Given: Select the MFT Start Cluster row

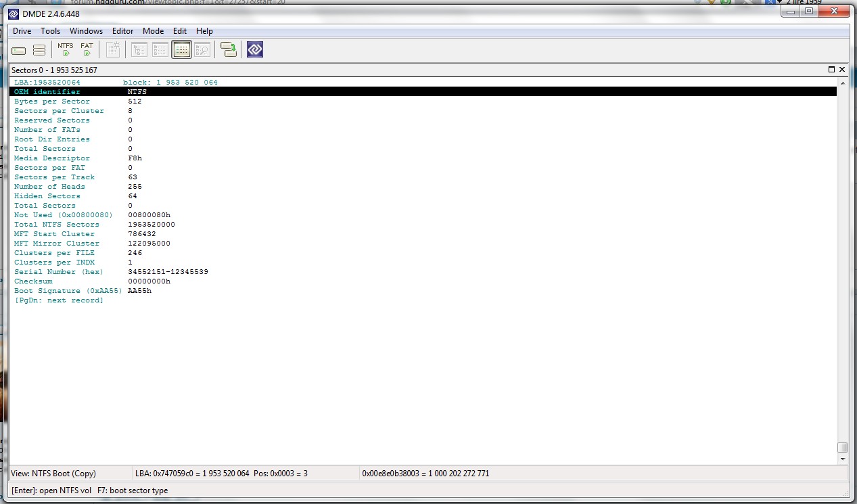Looking at the screenshot, I should point(423,234).
